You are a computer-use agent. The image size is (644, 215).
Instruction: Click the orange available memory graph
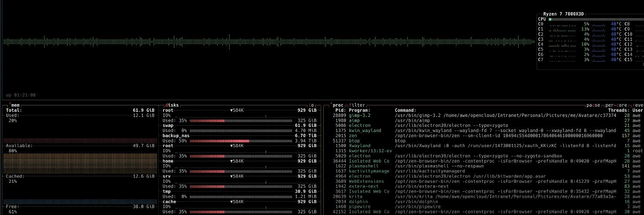tap(80, 163)
